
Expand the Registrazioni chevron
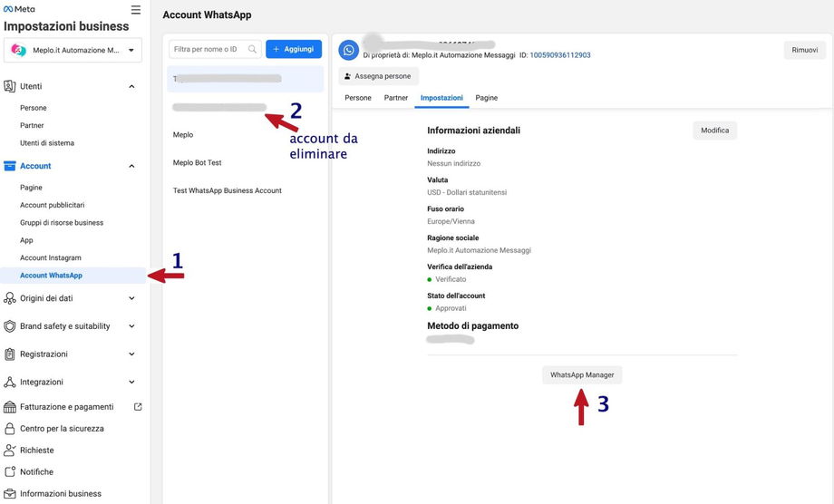[x=131, y=354]
